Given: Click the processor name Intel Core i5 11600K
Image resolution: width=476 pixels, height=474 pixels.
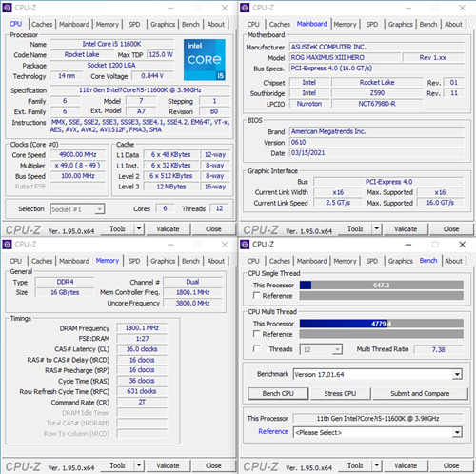Looking at the screenshot, I should (x=111, y=44).
